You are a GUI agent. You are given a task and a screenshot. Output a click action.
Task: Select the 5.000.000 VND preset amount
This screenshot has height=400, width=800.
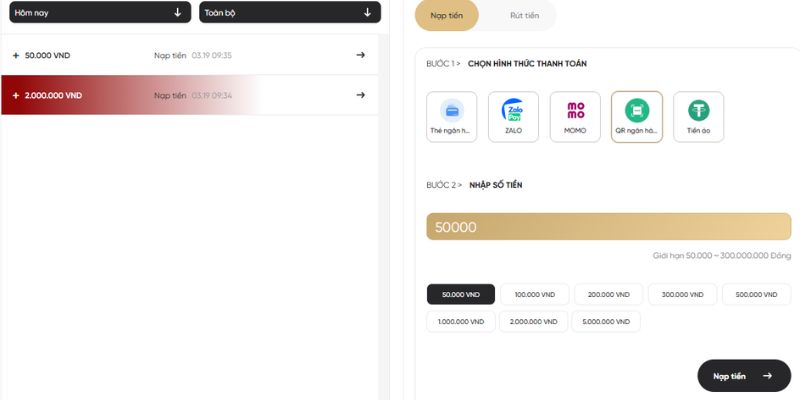[x=606, y=322]
